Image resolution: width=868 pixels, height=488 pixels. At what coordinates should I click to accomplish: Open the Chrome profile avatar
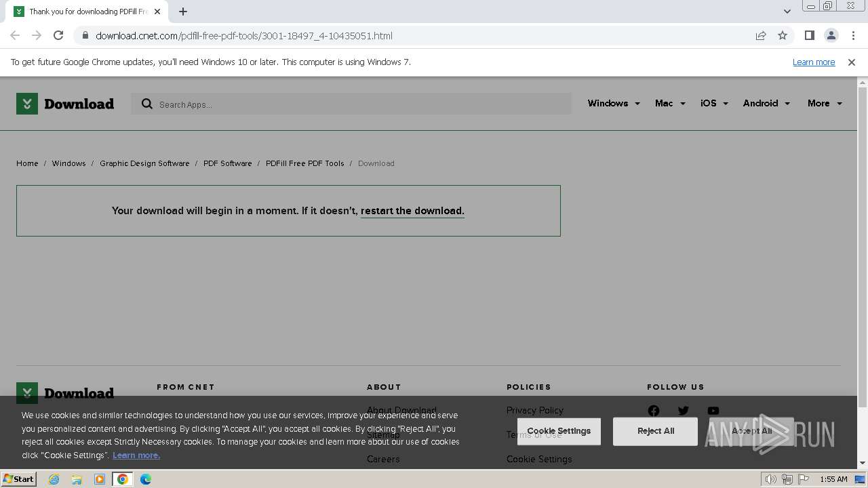coord(831,35)
